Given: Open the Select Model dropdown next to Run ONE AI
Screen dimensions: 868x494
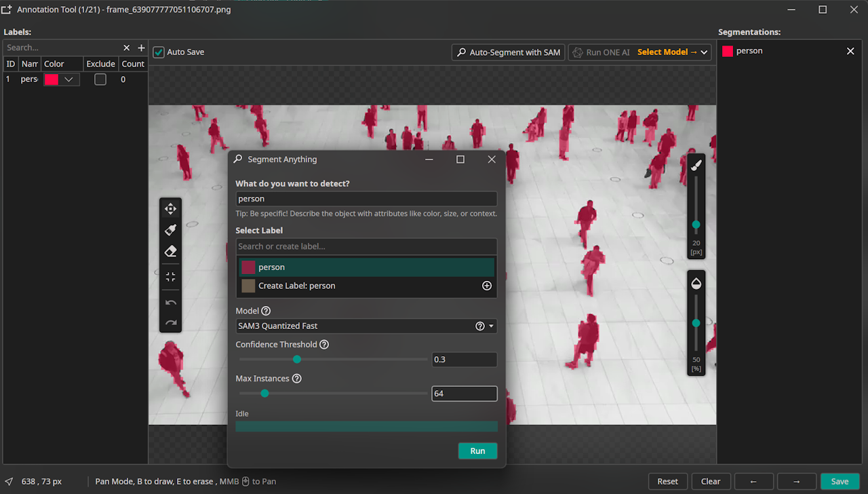Looking at the screenshot, I should (672, 52).
